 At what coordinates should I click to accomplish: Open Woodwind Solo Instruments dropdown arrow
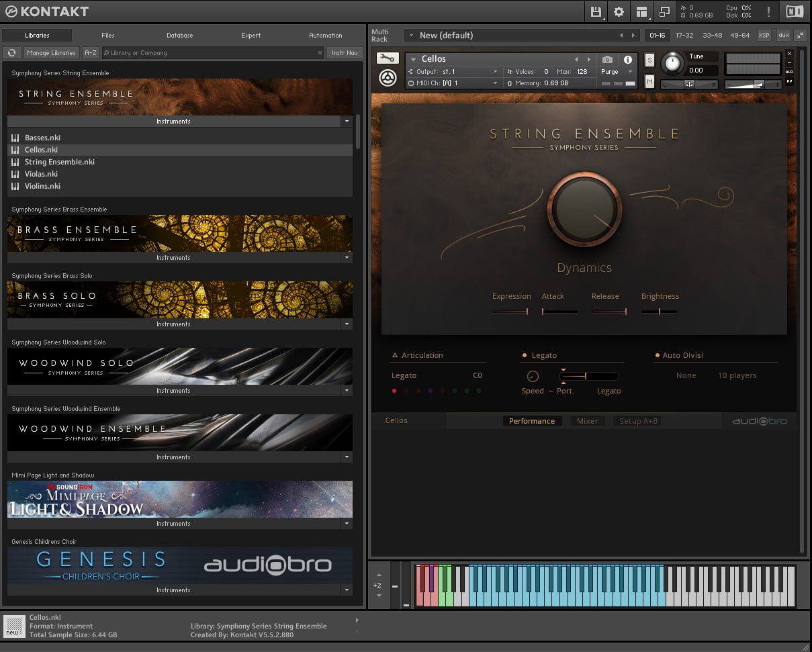point(347,391)
